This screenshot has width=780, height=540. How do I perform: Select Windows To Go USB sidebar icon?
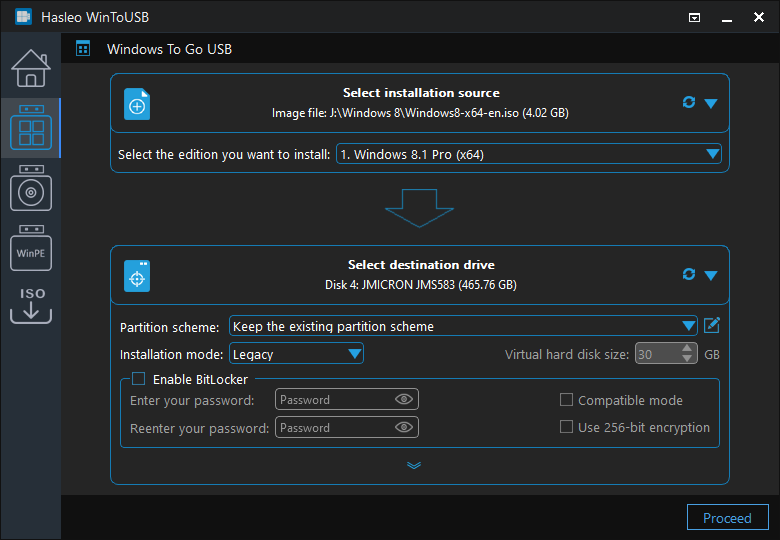[31, 128]
